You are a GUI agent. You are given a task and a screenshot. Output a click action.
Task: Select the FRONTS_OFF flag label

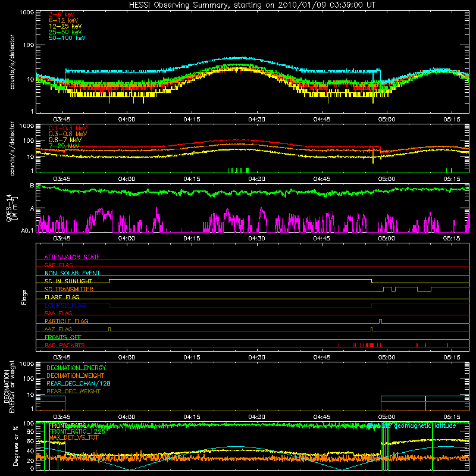63,337
